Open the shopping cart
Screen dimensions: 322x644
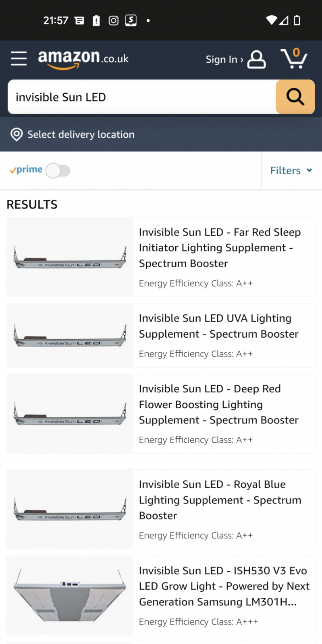pos(294,59)
